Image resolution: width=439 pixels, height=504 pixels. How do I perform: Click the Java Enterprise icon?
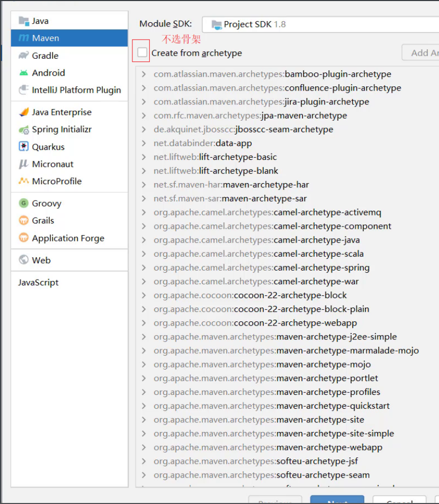(x=24, y=112)
